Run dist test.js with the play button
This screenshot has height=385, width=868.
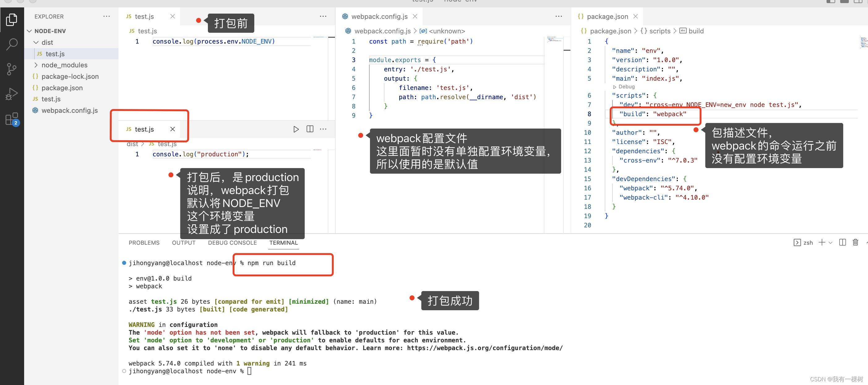[296, 129]
